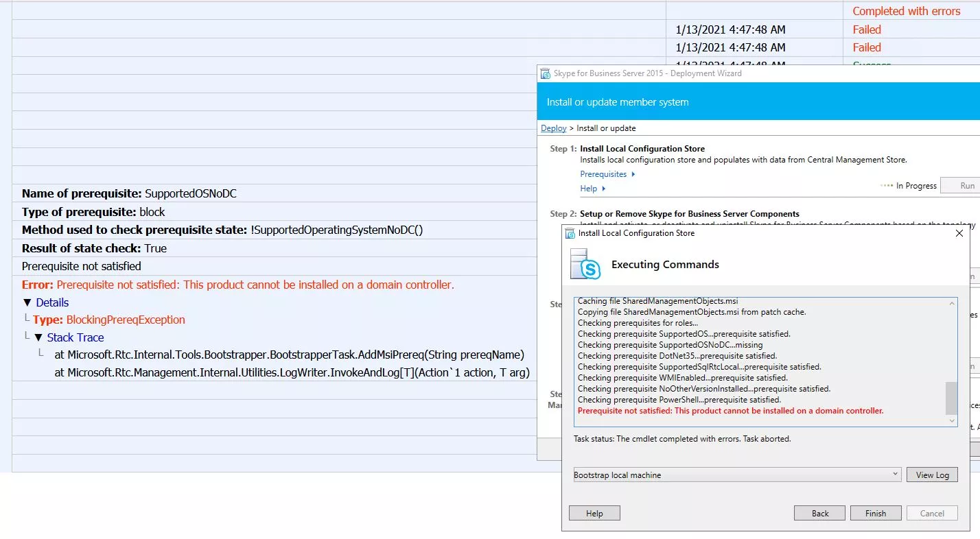
Task: Click the 'SupportedSqlRtcLocal...prerequisite satisfied' output line
Action: click(699, 367)
